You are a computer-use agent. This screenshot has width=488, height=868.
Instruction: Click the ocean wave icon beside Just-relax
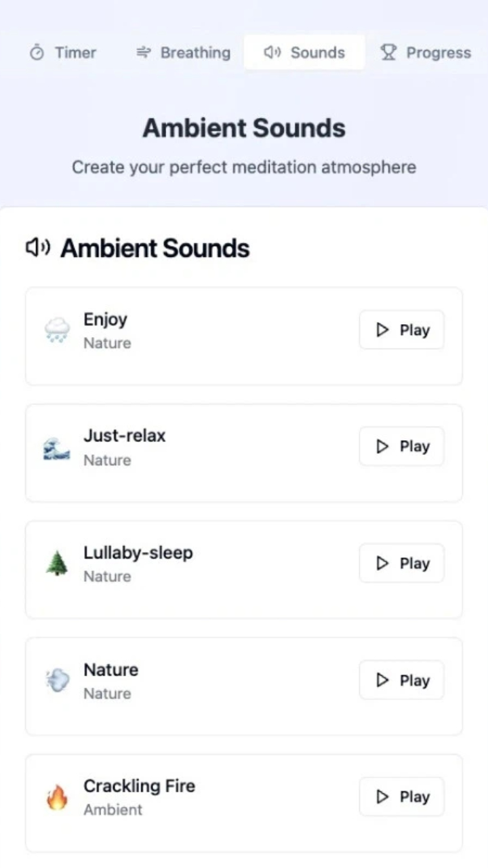click(57, 448)
